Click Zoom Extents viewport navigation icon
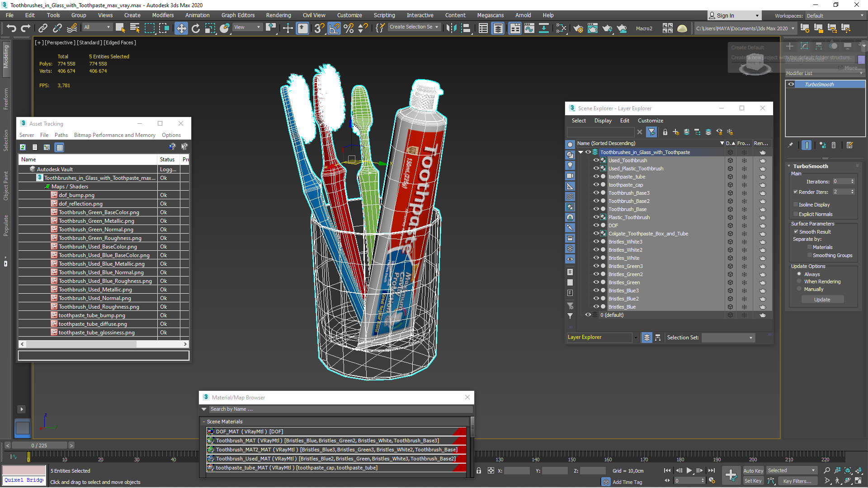 click(x=848, y=470)
